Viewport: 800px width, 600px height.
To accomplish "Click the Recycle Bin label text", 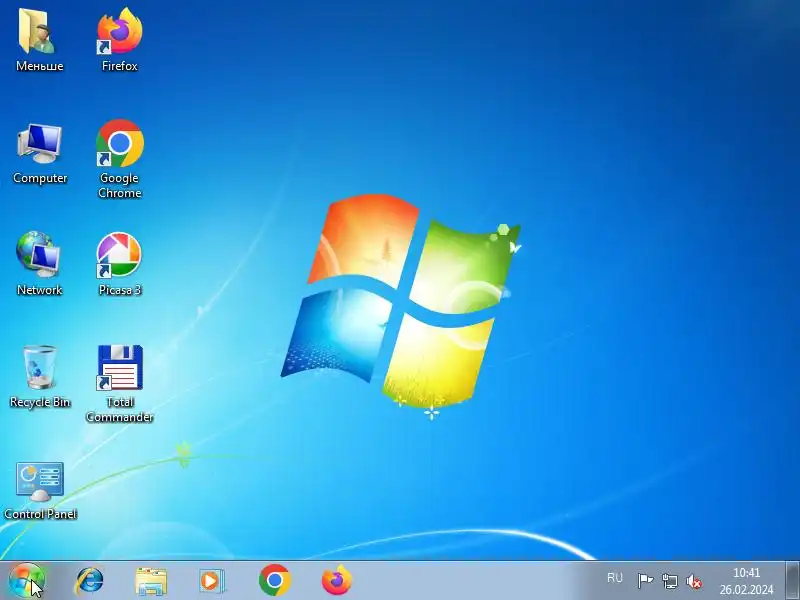I will click(40, 402).
